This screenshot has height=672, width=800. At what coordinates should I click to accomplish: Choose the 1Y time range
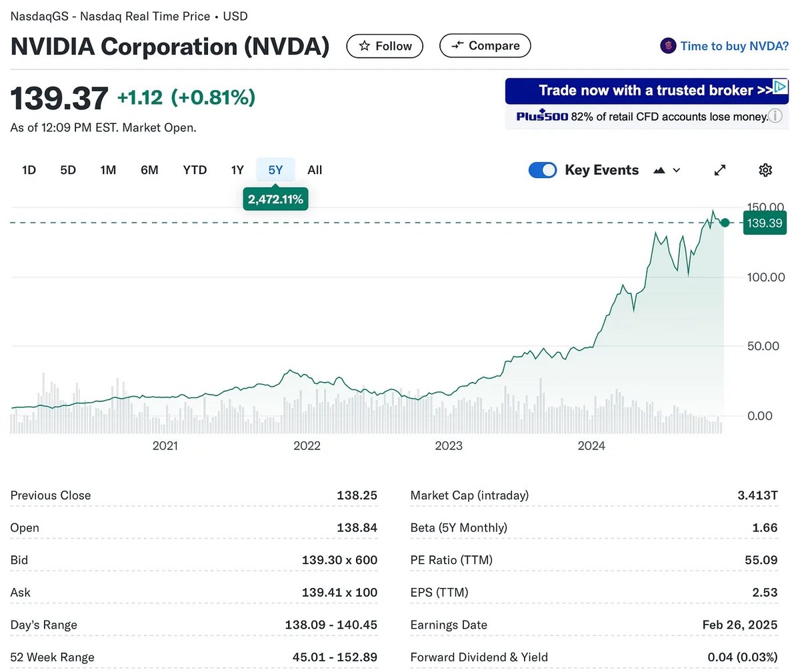point(237,170)
